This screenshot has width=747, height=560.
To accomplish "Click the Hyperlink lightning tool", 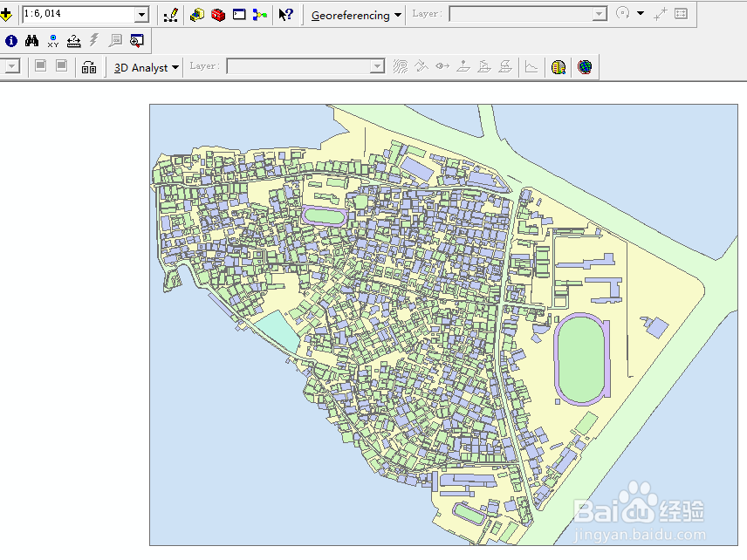I will (x=94, y=40).
